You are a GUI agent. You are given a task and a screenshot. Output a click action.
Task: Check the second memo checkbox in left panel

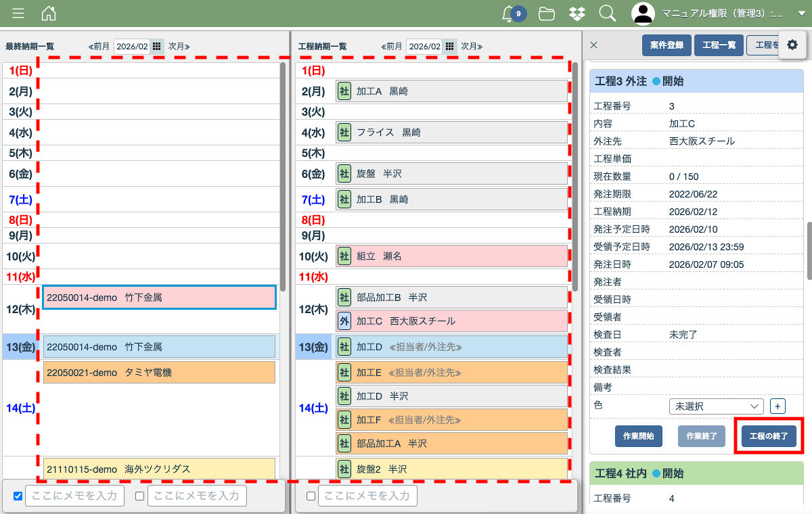pos(140,496)
